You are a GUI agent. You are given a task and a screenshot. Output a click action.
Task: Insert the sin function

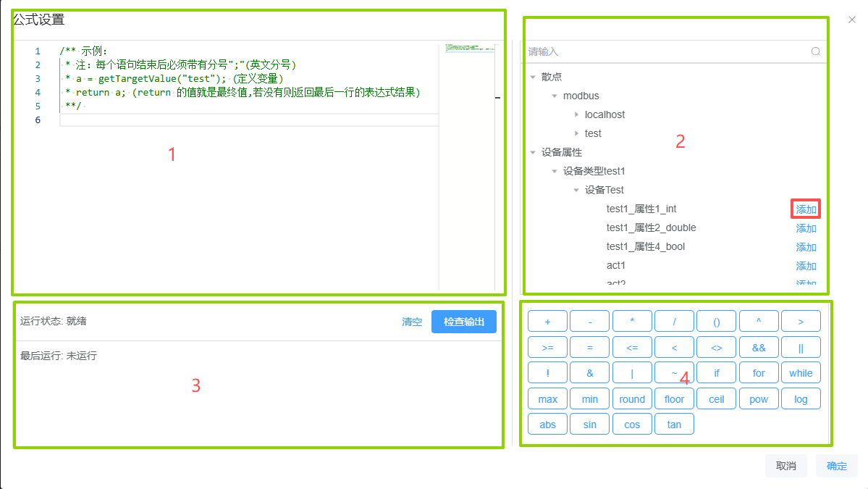point(589,425)
